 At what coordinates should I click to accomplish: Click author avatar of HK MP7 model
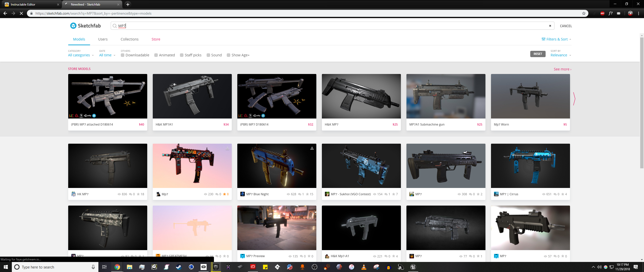[73, 194]
